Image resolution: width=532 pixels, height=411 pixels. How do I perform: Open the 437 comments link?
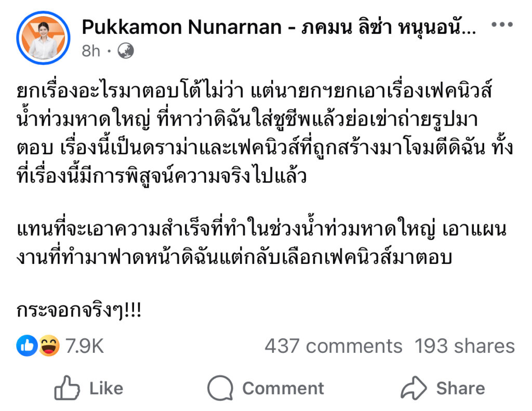pyautogui.click(x=333, y=347)
